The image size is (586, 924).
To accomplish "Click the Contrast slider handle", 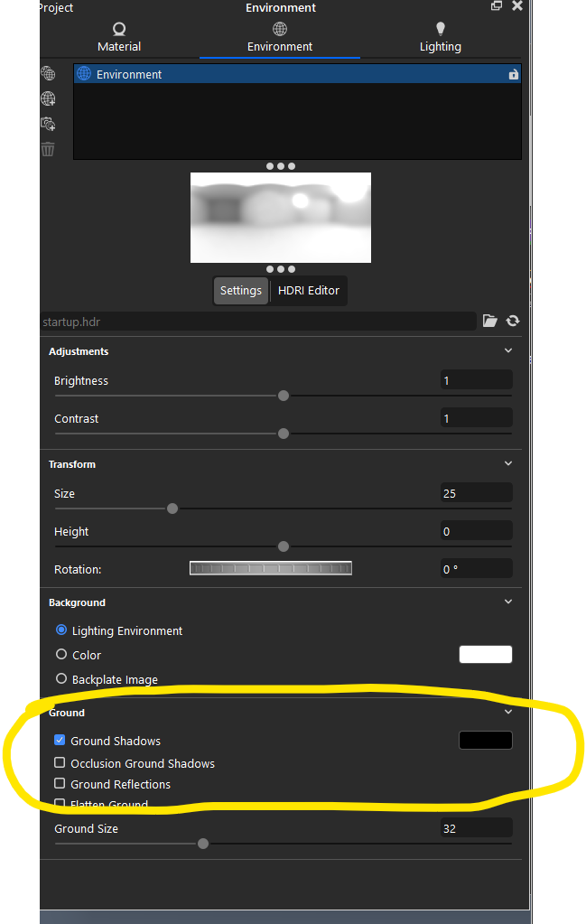I will pyautogui.click(x=284, y=434).
